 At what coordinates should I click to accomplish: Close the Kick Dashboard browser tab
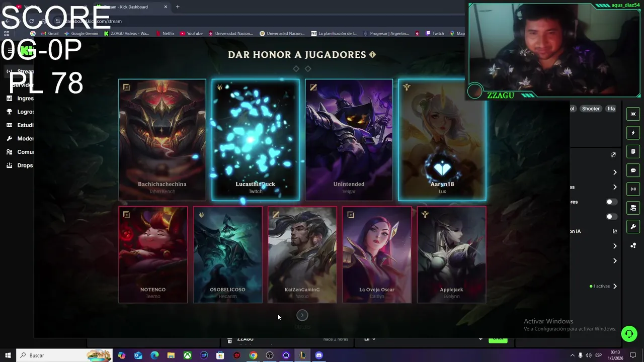tap(166, 7)
